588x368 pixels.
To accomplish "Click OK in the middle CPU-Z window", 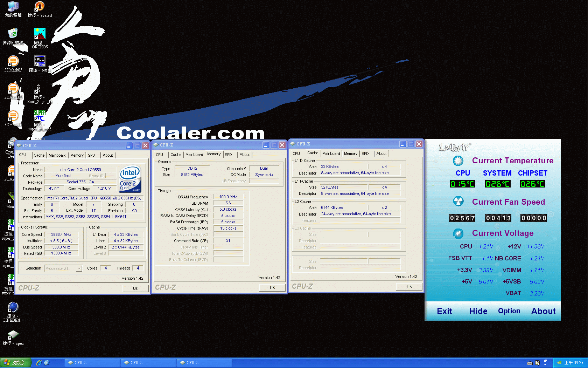I will tap(272, 287).
